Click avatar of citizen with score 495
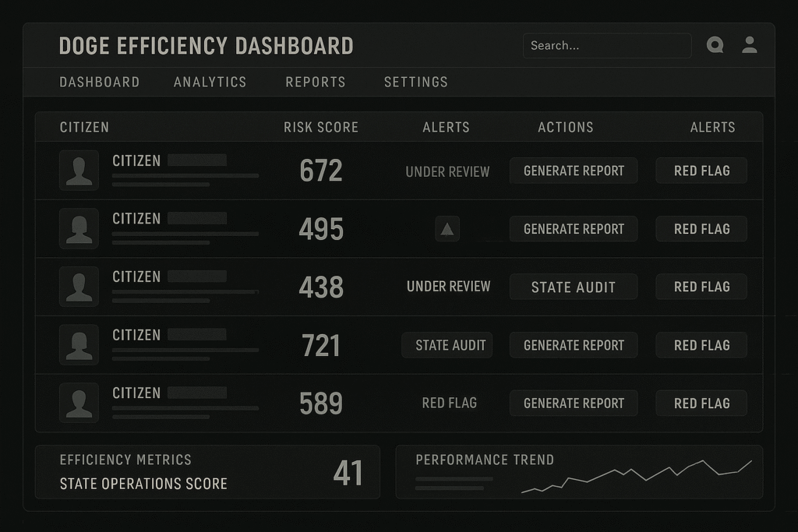 [79, 228]
